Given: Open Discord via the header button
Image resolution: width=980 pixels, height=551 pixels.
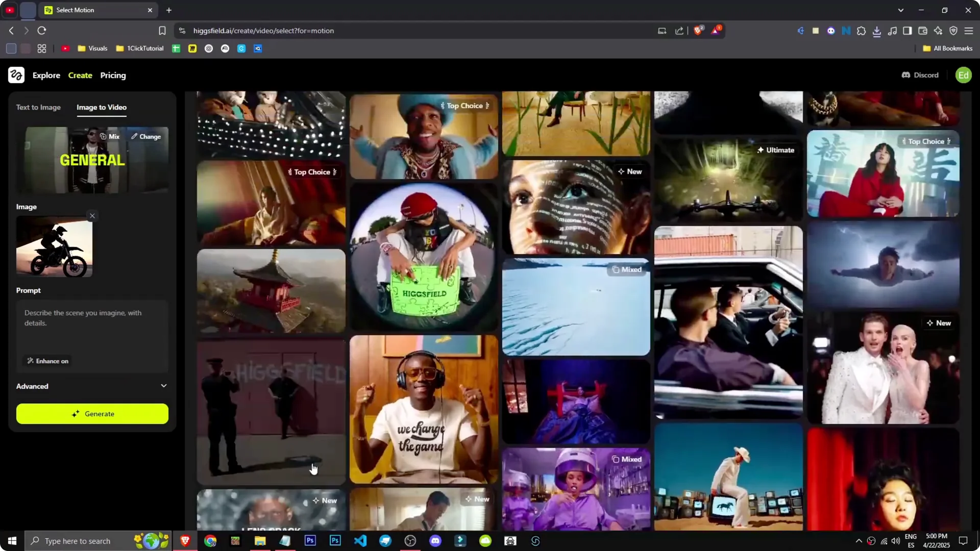Looking at the screenshot, I should click(920, 75).
